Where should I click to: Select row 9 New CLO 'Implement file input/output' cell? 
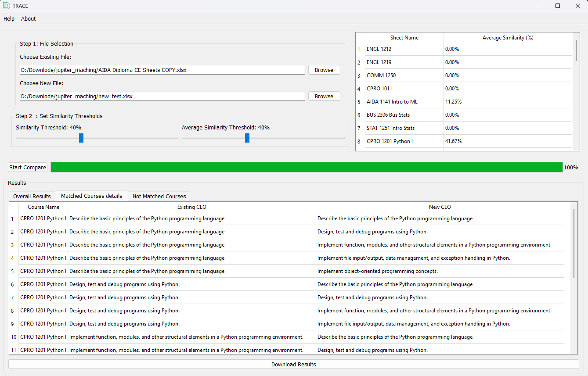[440, 324]
